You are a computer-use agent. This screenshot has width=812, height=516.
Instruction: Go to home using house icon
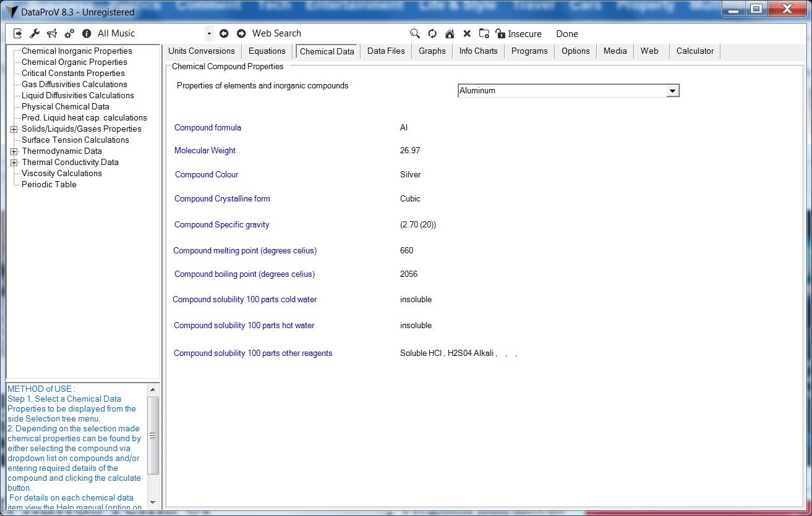tap(450, 34)
